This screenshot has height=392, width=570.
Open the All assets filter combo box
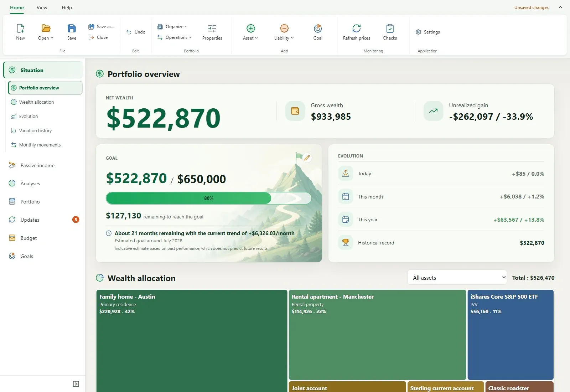pos(457,278)
